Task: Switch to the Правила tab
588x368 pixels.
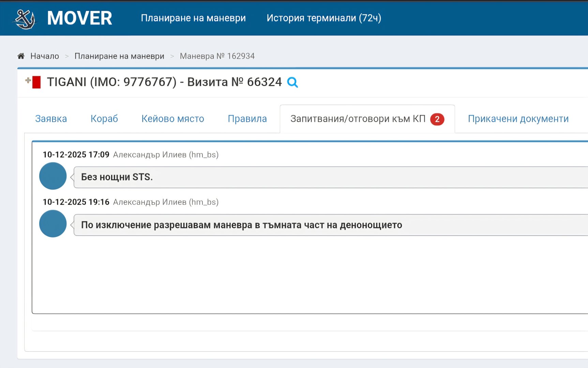Action: coord(247,119)
